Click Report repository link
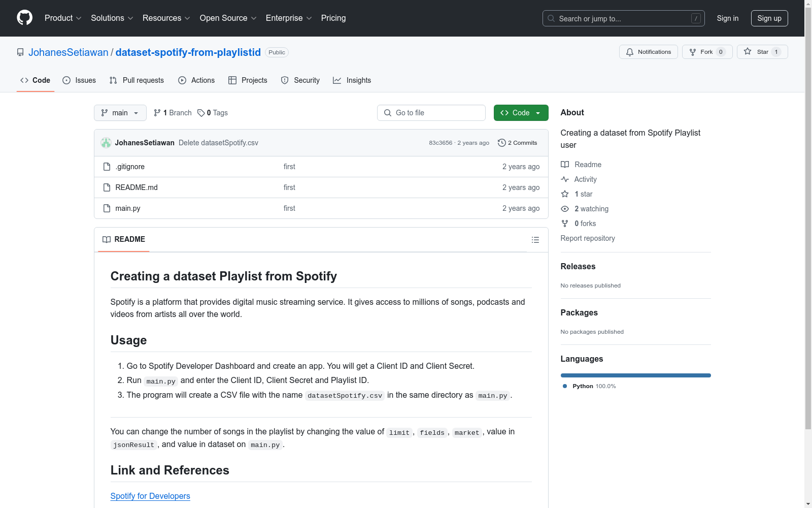This screenshot has height=508, width=812. click(588, 238)
